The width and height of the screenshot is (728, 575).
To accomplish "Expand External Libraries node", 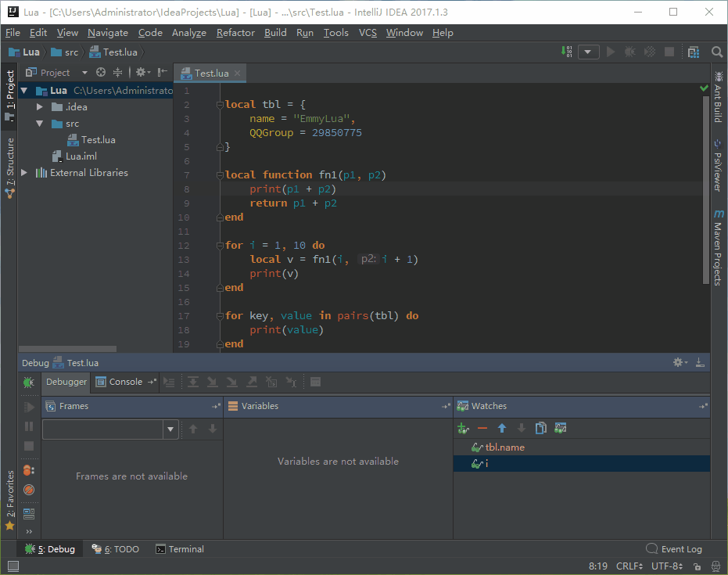I will 23,172.
